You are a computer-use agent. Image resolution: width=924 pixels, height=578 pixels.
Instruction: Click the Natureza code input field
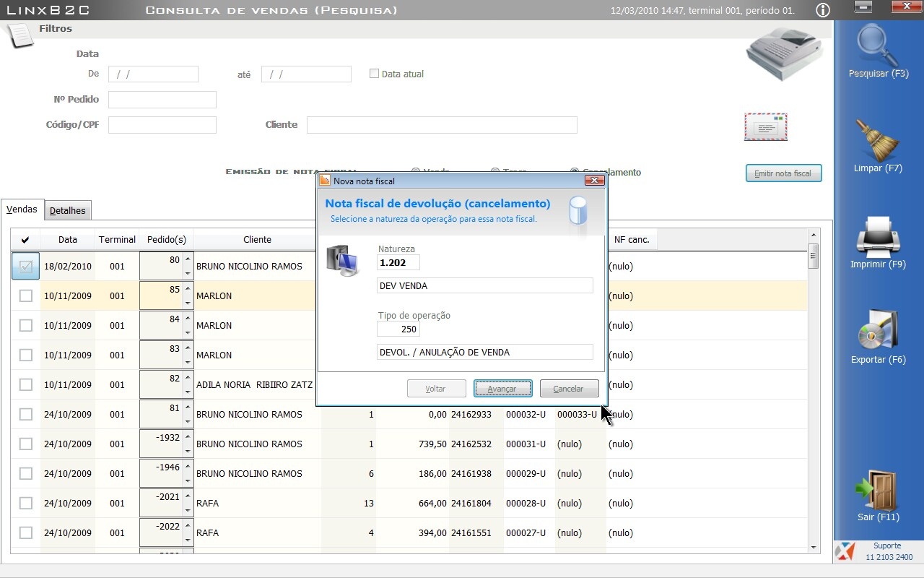click(x=398, y=263)
